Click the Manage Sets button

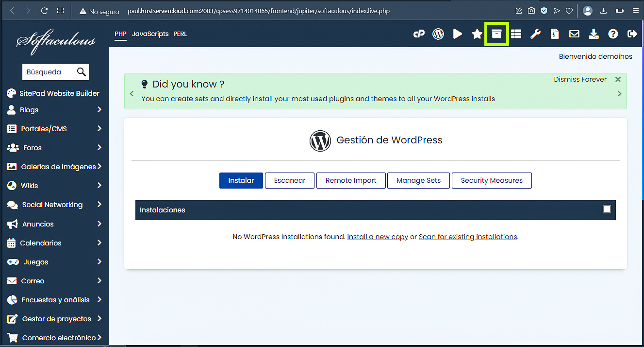[x=419, y=180]
